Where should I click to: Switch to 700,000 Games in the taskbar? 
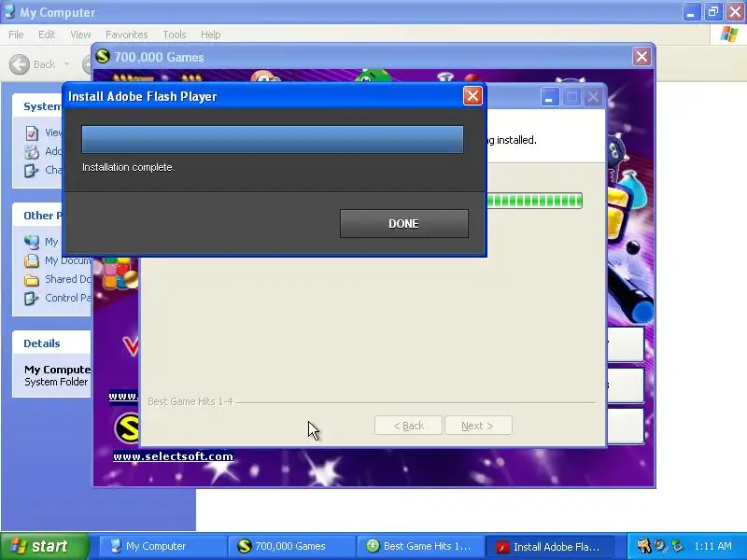[290, 546]
